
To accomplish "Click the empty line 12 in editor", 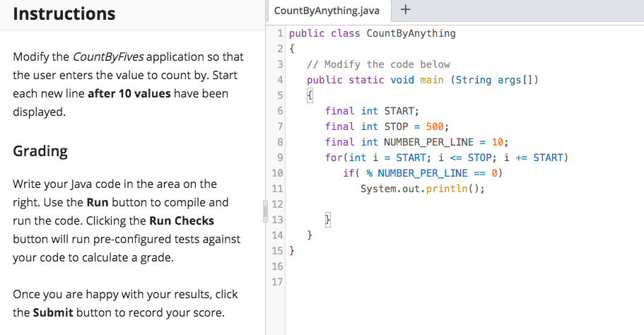I will click(464, 204).
